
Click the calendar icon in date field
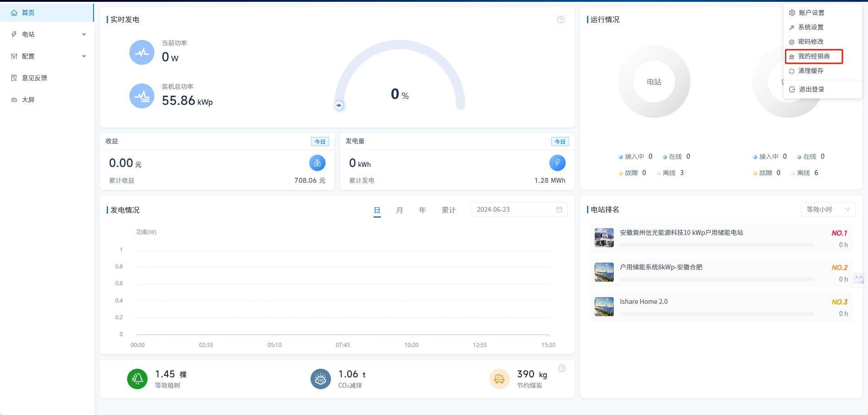(x=559, y=210)
